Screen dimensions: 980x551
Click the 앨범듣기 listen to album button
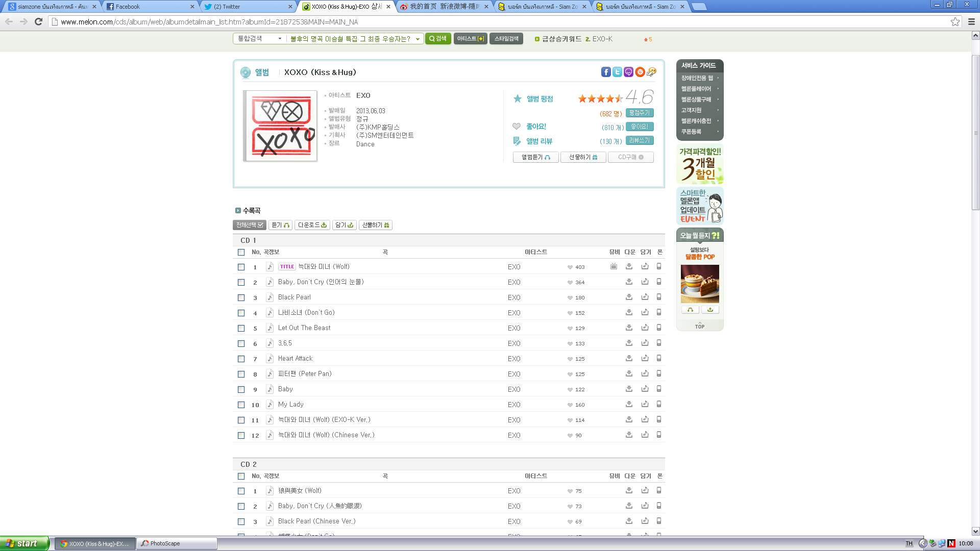pos(535,157)
